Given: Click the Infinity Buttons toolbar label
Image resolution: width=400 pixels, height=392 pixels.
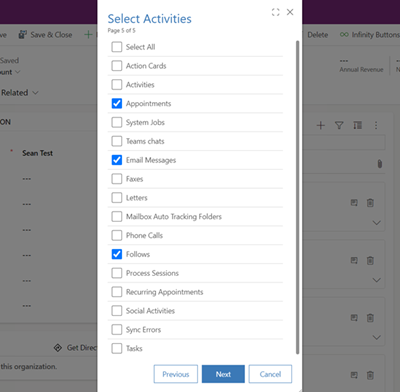Looking at the screenshot, I should pos(376,35).
